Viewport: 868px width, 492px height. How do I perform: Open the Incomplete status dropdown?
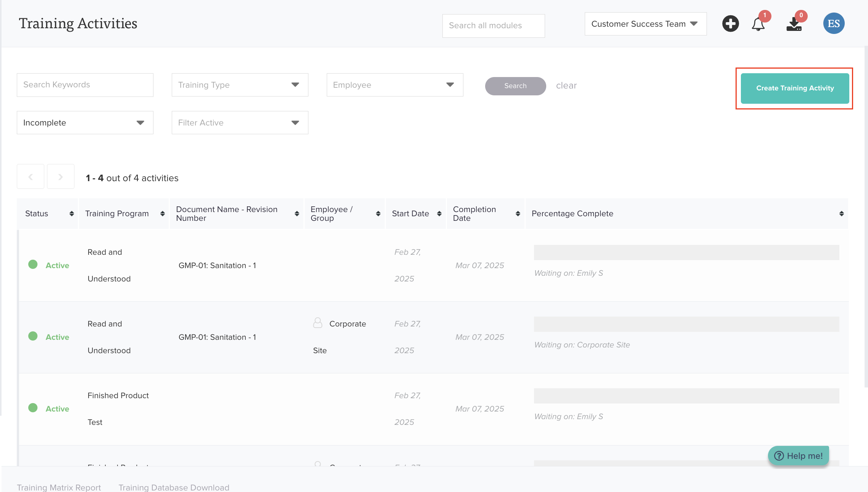[85, 122]
